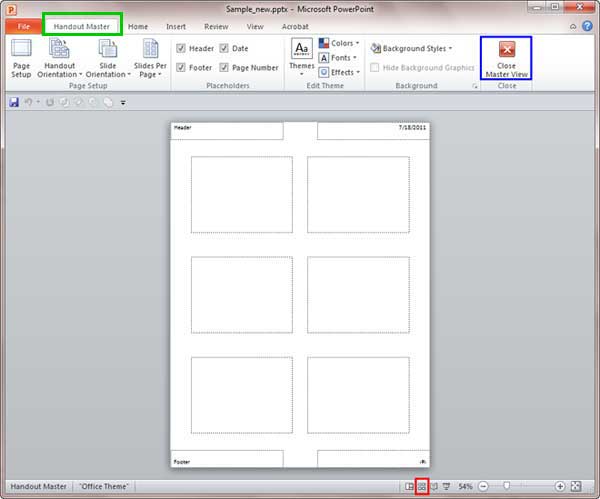Click Zoom In plus button
This screenshot has height=499, width=600.
tap(559, 486)
